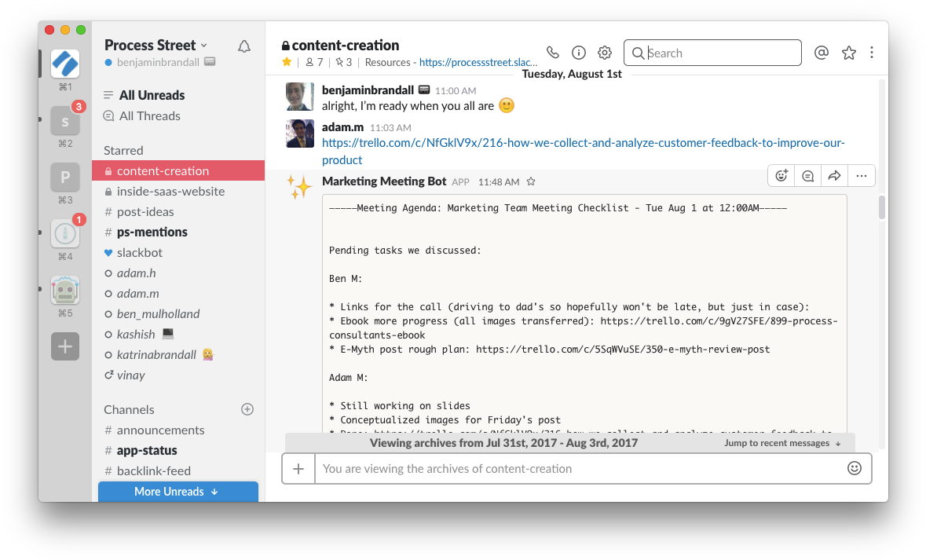The image size is (926, 560).
Task: Star the Marketing Meeting Bot message
Action: pyautogui.click(x=530, y=181)
